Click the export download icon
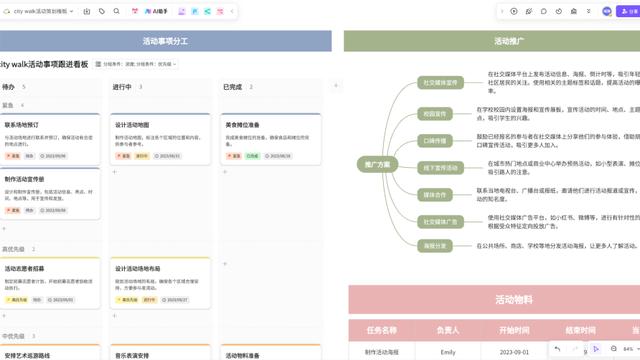640x360 pixels. pos(87,11)
